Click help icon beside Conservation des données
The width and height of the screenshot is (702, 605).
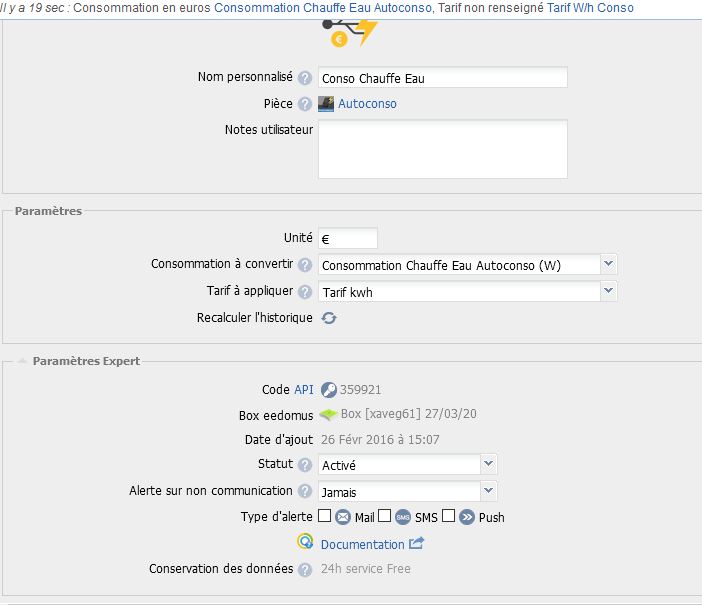coord(305,569)
